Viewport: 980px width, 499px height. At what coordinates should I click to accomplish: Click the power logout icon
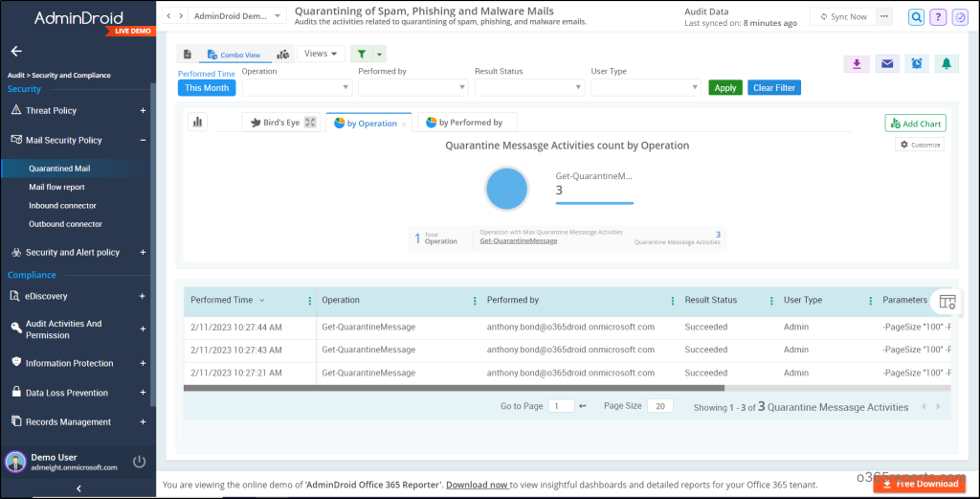[x=140, y=462]
